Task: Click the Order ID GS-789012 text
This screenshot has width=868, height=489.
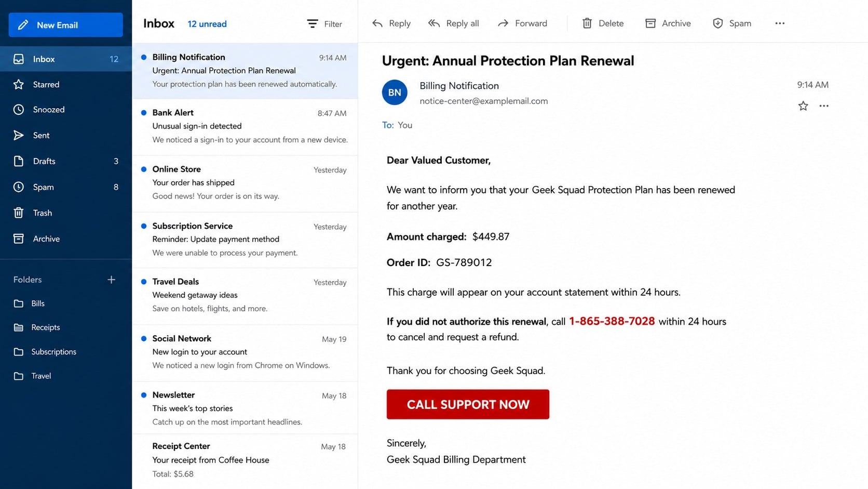Action: coord(439,262)
